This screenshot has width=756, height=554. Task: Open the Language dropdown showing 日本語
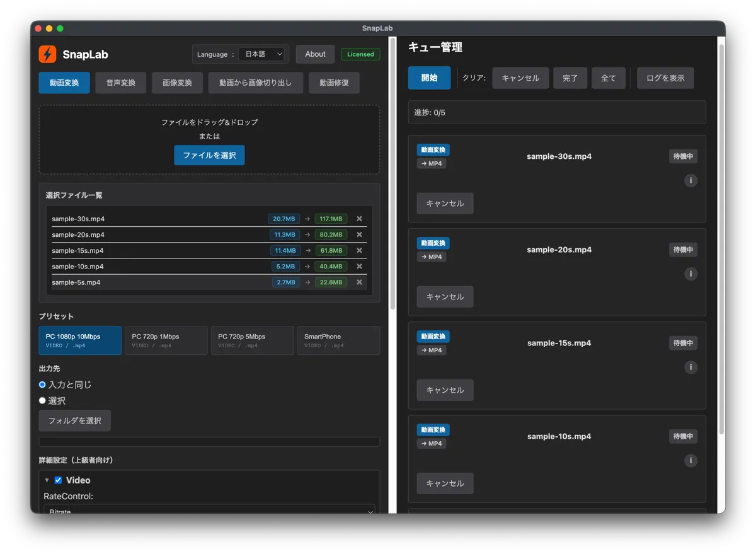tap(263, 54)
